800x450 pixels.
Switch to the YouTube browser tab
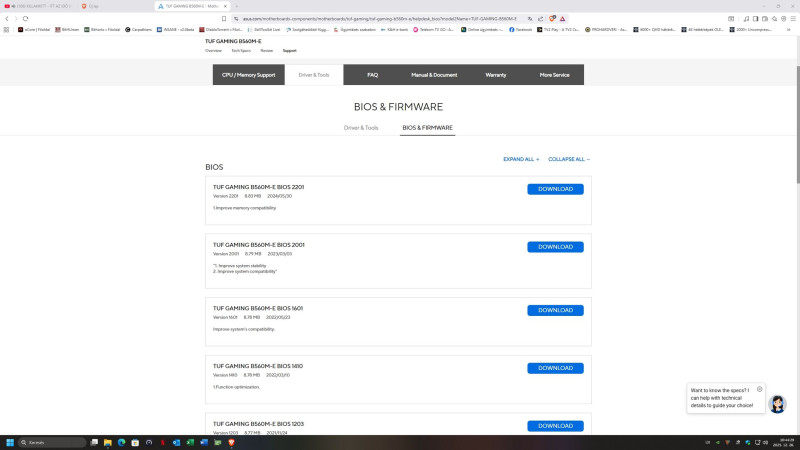tap(38, 6)
